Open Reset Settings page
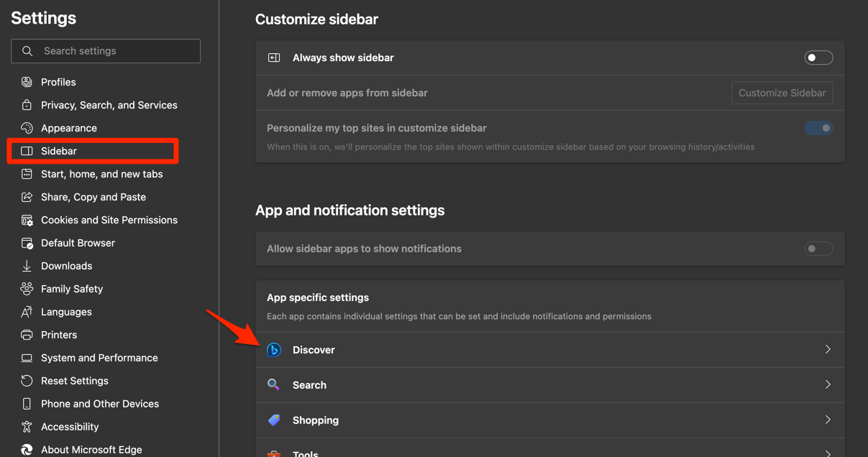This screenshot has width=868, height=457. [x=75, y=381]
